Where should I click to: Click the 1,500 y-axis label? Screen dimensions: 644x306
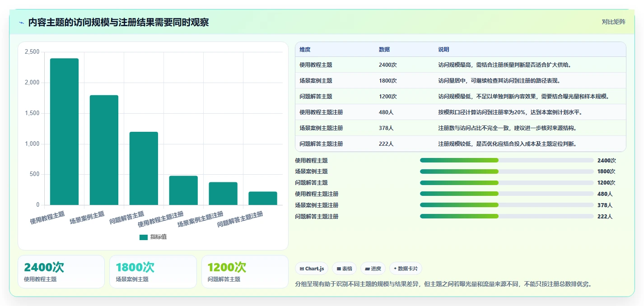pos(32,113)
